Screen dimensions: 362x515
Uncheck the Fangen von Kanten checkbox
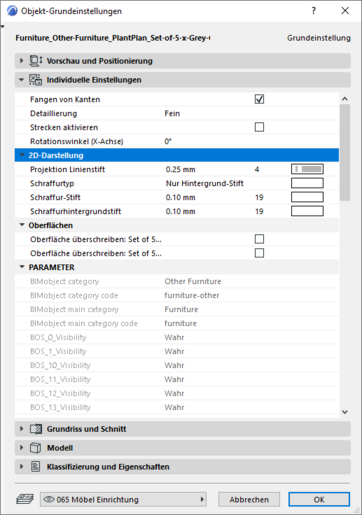point(259,99)
